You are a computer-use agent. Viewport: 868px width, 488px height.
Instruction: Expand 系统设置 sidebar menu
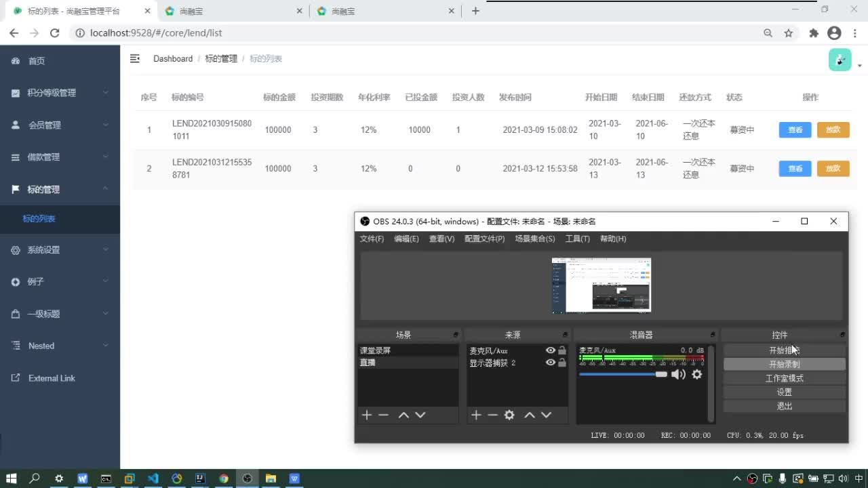[x=60, y=249]
